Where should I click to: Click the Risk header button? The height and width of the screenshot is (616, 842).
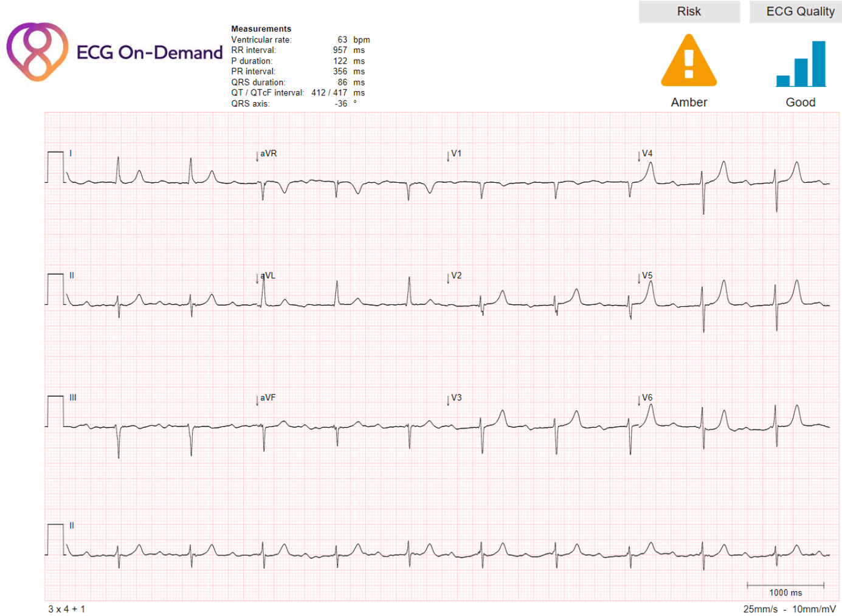(x=689, y=12)
